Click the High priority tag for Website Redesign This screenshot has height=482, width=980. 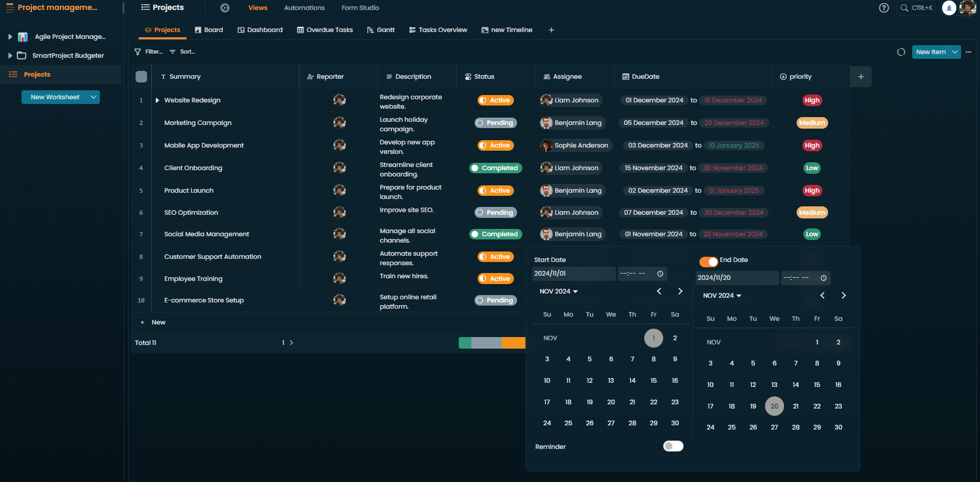coord(812,100)
